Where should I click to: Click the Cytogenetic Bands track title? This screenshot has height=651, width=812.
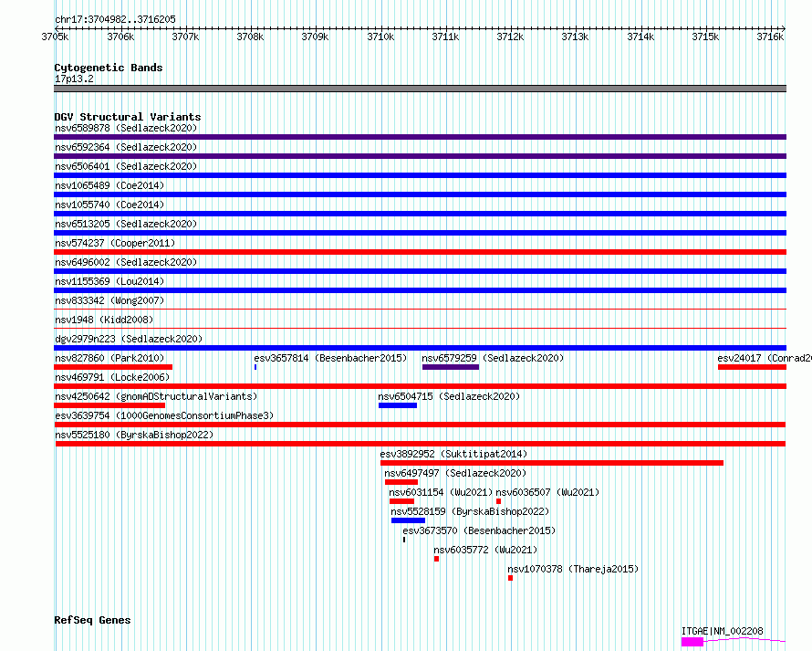(x=109, y=68)
